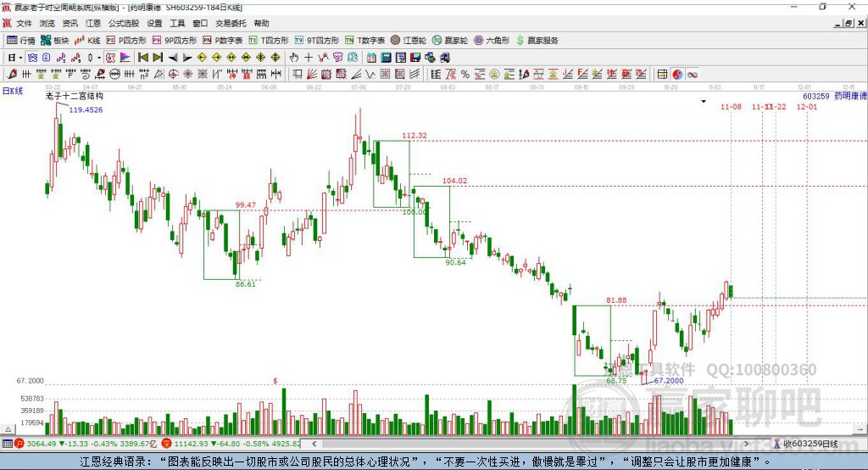
Task: Collapse the panel with the bottom-left up arrow
Action: (8, 429)
